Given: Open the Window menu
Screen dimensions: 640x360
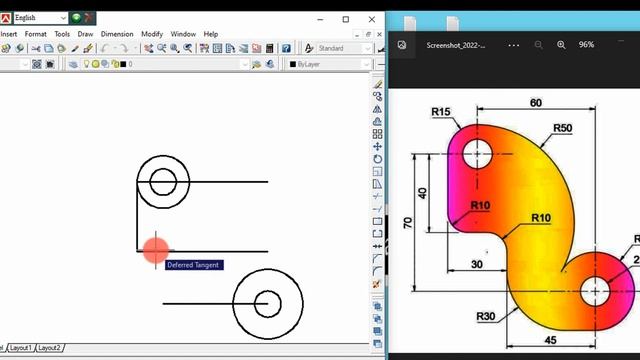Looking at the screenshot, I should click(183, 34).
